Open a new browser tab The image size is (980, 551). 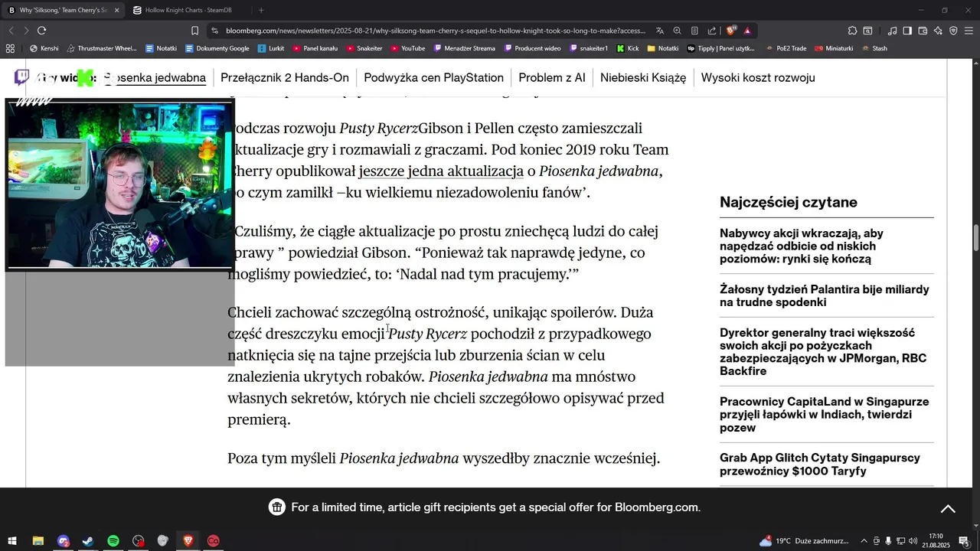(x=261, y=10)
